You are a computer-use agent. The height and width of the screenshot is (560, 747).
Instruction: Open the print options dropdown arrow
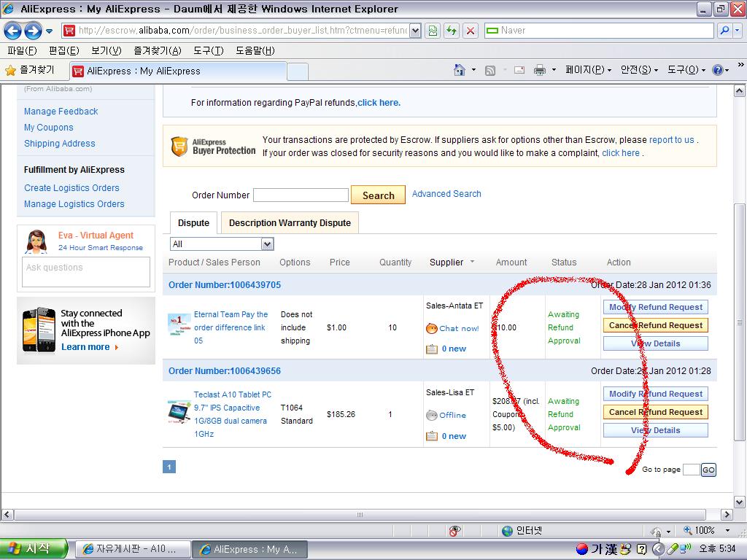click(x=554, y=71)
